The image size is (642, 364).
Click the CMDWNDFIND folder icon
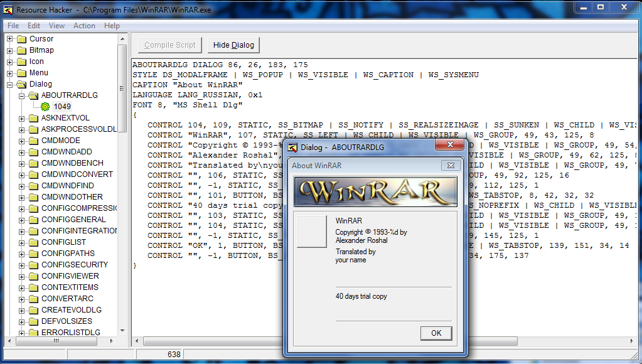click(33, 186)
